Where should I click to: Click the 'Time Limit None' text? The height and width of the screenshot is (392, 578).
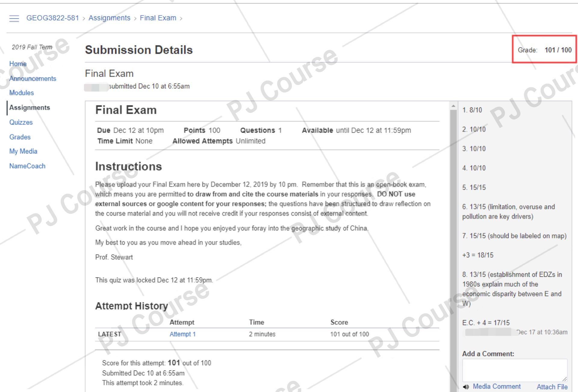coord(125,141)
